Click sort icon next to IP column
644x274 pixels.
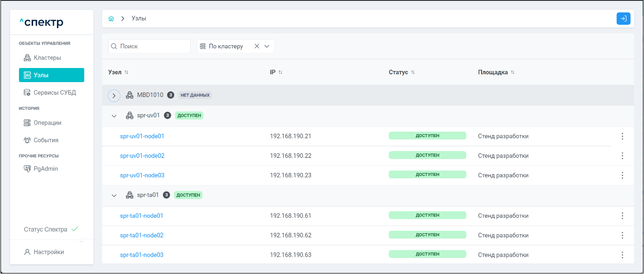coord(280,72)
